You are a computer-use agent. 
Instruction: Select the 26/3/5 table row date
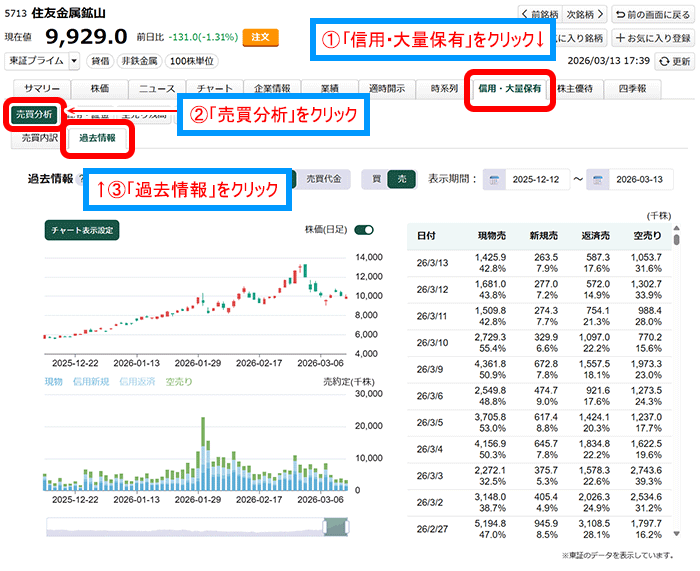click(x=430, y=423)
